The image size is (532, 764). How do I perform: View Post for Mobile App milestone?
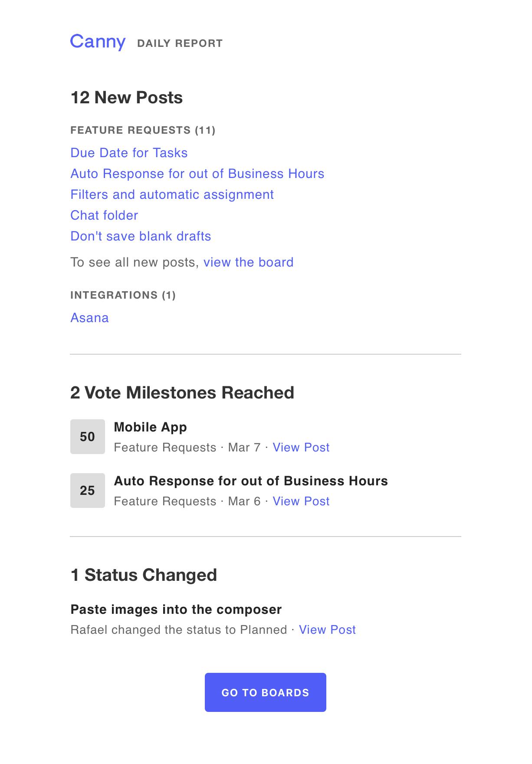(301, 448)
